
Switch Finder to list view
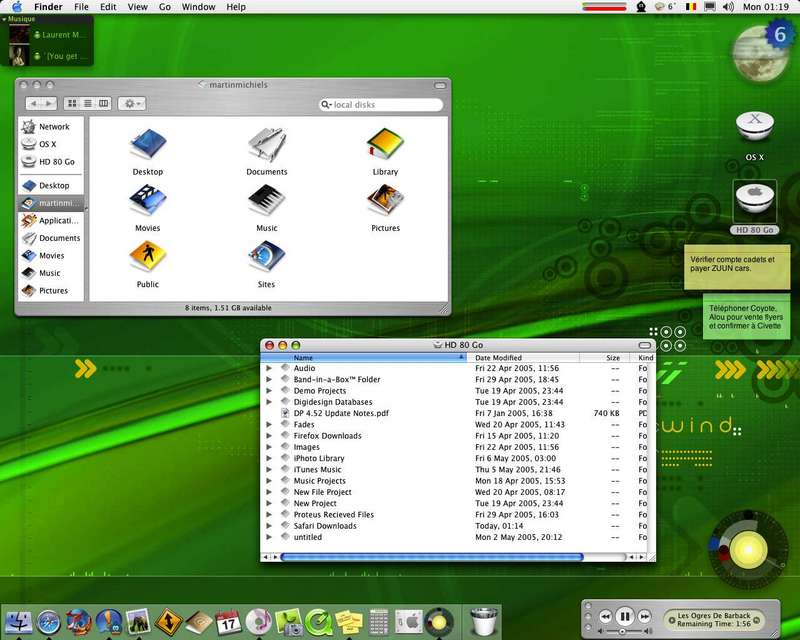[x=88, y=104]
